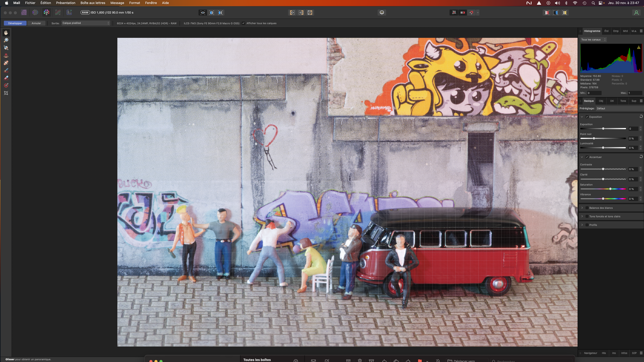This screenshot has width=644, height=362.
Task: Select the Blemish Removal bandage tool
Action: (6, 63)
